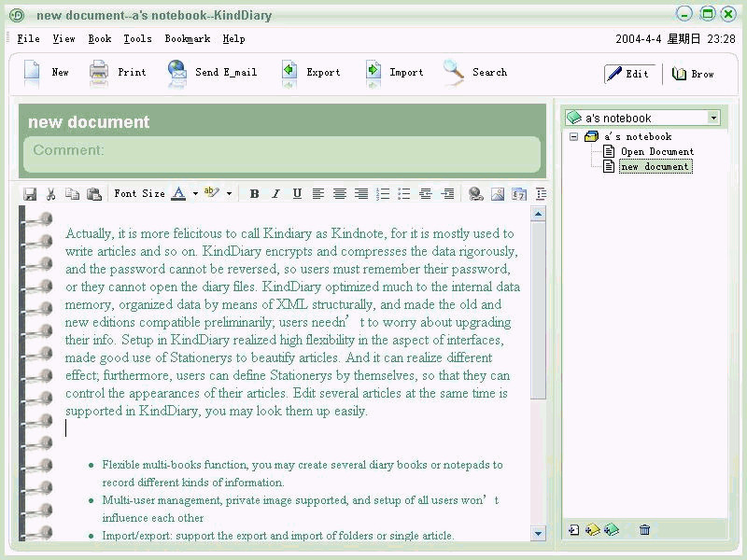
Task: Open the Font selector
Action: pyautogui.click(x=125, y=193)
